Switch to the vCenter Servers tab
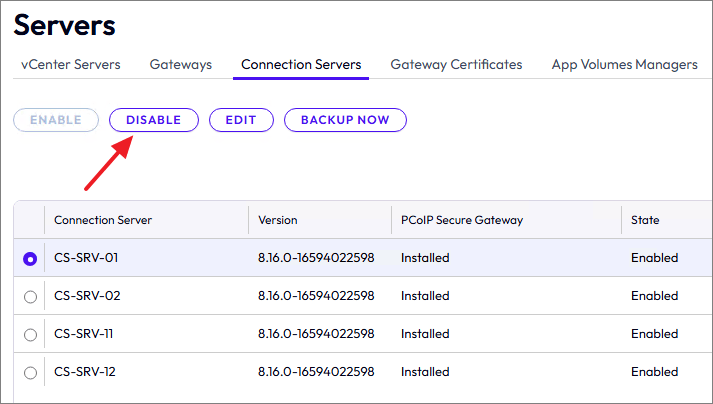Image resolution: width=713 pixels, height=404 pixels. click(x=71, y=64)
